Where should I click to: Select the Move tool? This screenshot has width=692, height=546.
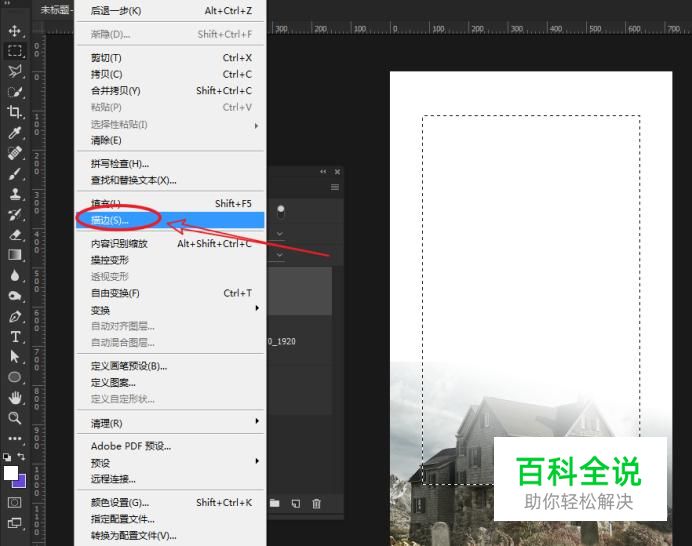point(15,30)
